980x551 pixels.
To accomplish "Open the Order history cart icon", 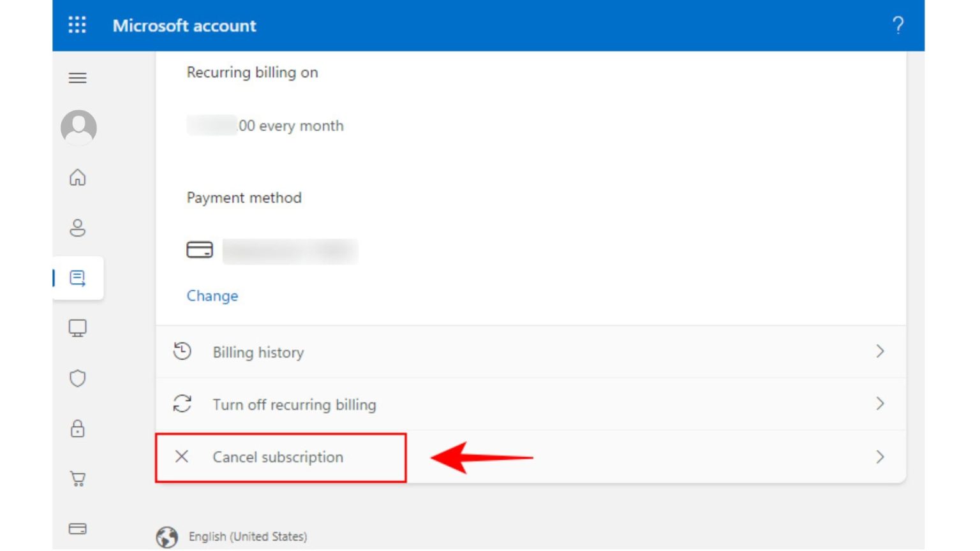I will tap(77, 479).
